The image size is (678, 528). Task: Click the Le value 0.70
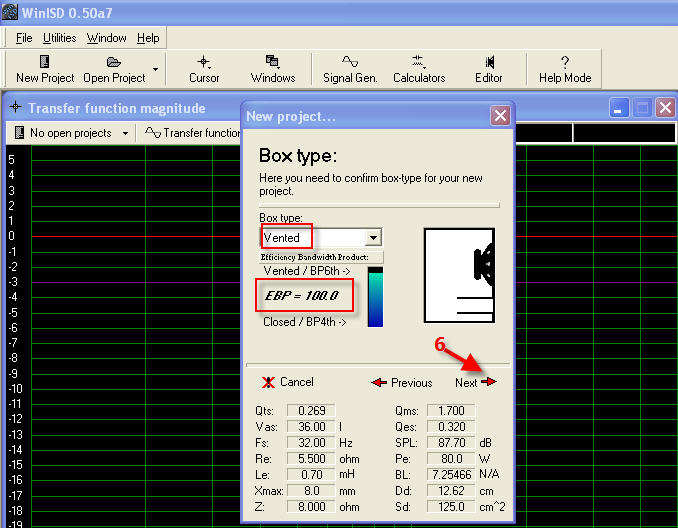tap(311, 475)
